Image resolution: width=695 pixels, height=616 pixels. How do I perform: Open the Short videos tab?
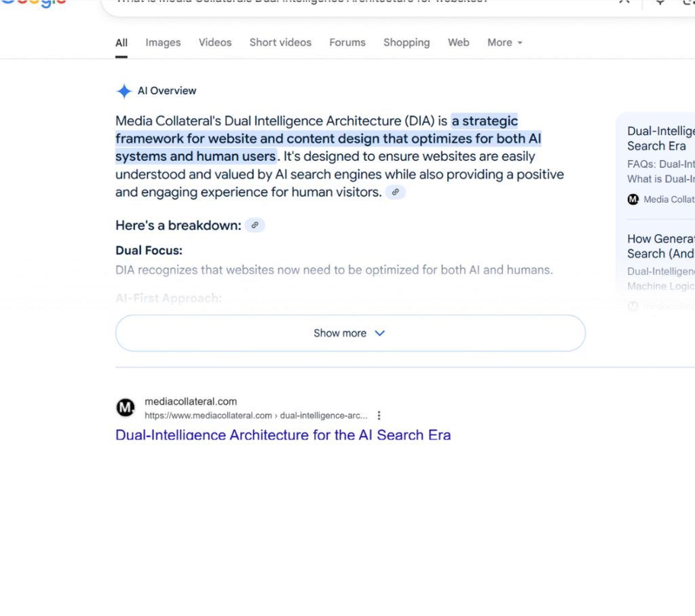pos(280,43)
